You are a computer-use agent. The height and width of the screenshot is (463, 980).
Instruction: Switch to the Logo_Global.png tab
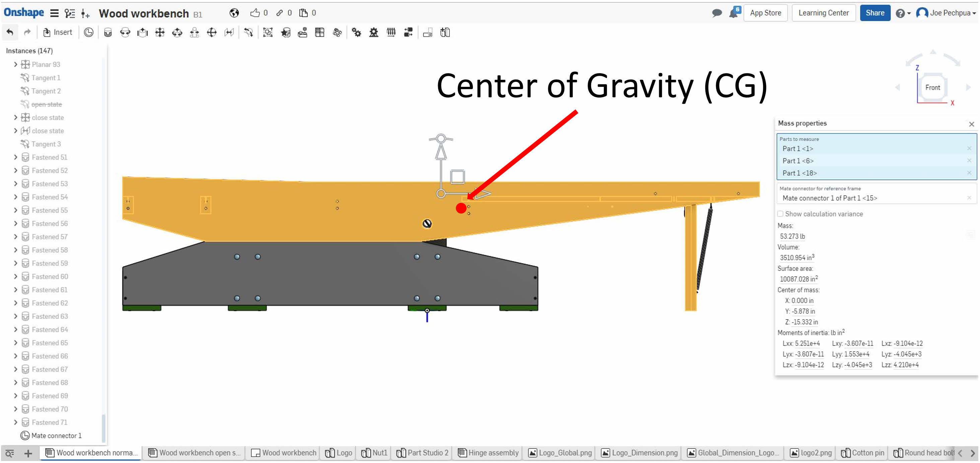pyautogui.click(x=560, y=453)
